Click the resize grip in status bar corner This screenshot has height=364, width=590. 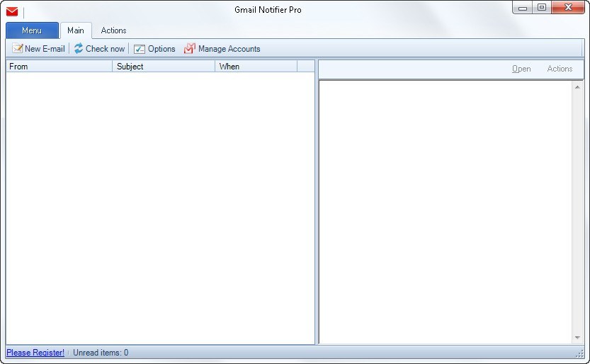tap(579, 353)
